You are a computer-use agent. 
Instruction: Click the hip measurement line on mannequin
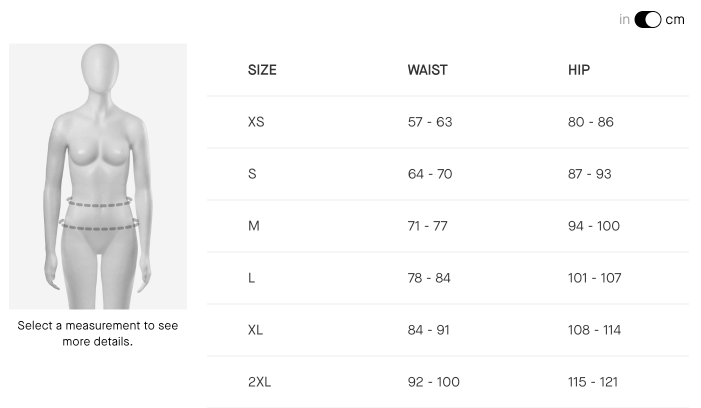point(99,225)
